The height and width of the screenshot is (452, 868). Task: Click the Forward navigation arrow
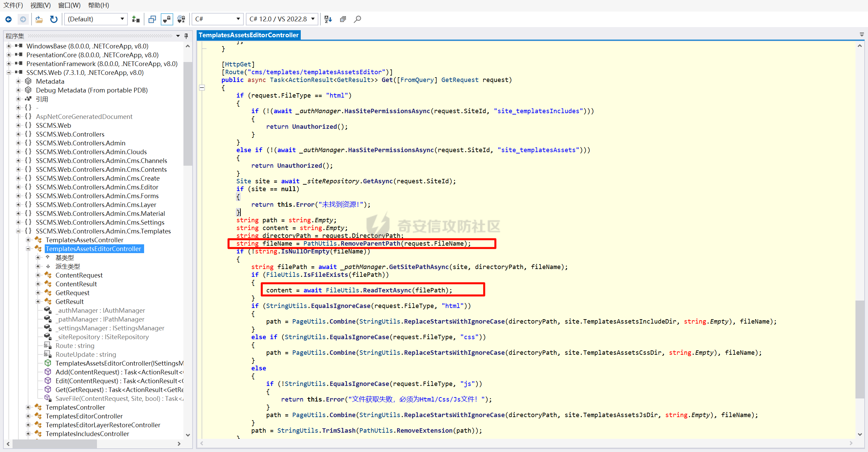[x=23, y=19]
